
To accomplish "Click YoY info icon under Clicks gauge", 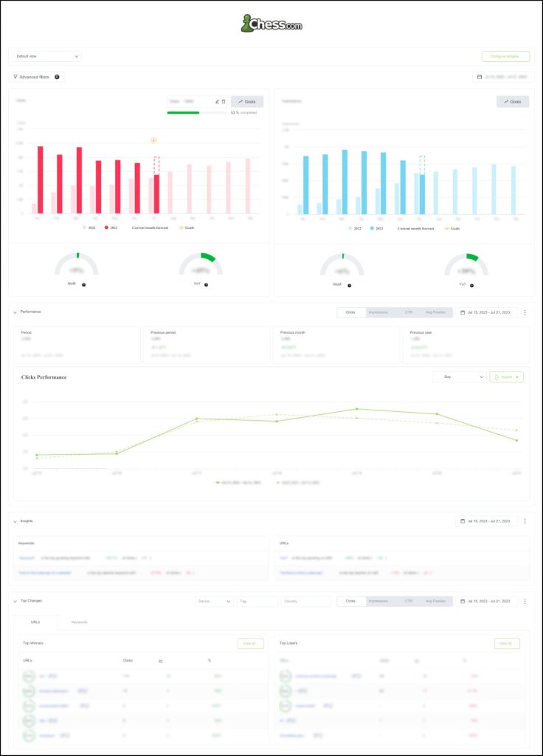I will [x=207, y=285].
